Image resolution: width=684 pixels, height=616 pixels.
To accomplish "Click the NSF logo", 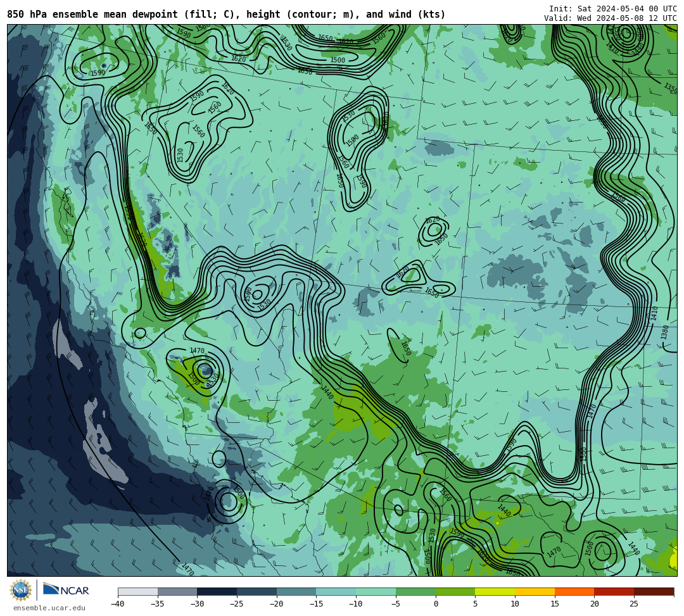I will [20, 590].
